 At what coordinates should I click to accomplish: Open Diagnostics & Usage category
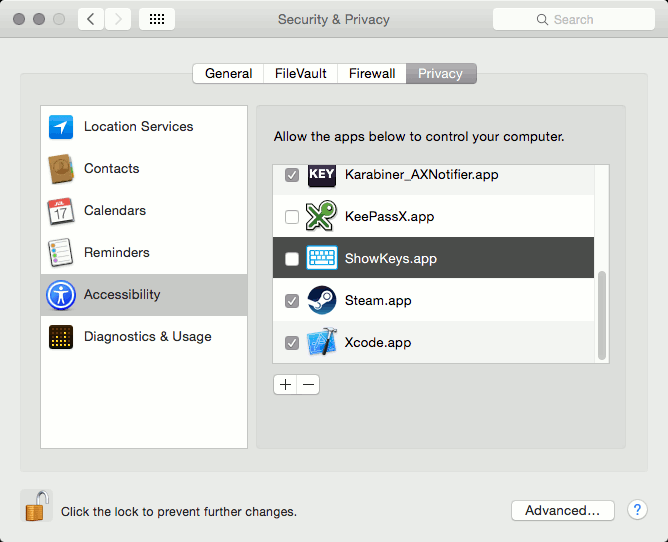(x=147, y=337)
